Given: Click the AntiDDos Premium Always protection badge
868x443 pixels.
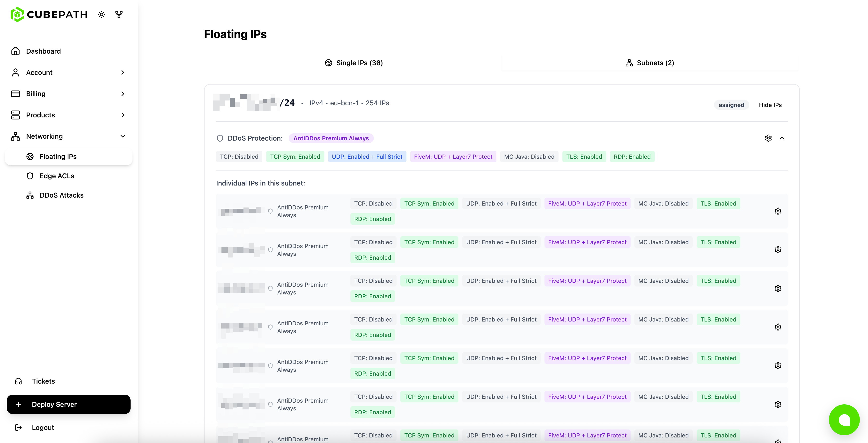Looking at the screenshot, I should [x=331, y=138].
